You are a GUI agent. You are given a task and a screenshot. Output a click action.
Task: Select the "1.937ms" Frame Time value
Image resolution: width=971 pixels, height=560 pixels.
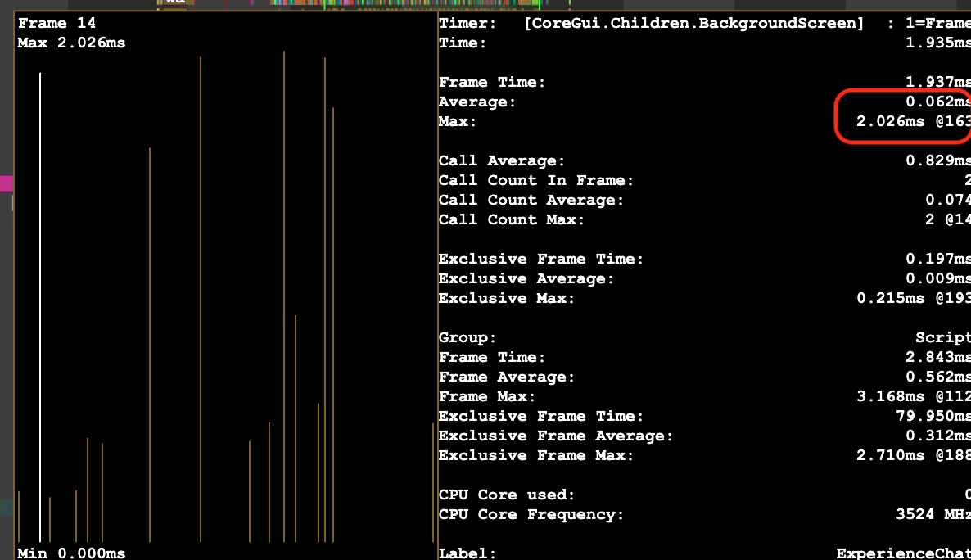(x=938, y=82)
